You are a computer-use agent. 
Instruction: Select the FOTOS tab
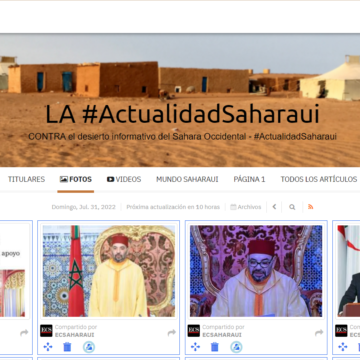(76, 179)
